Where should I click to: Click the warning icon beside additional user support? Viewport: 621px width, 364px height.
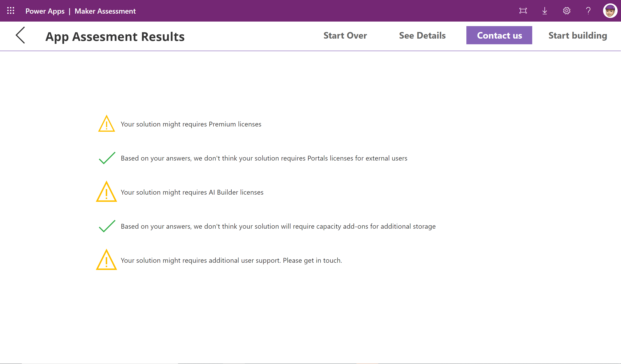click(x=106, y=260)
